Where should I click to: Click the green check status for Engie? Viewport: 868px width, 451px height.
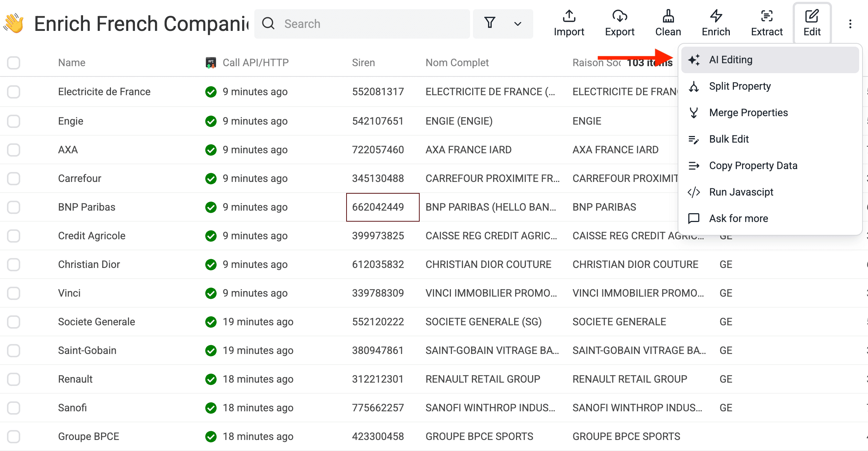(211, 121)
